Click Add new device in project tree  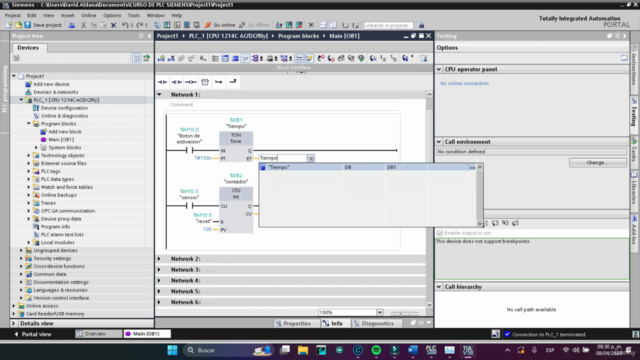tap(51, 84)
